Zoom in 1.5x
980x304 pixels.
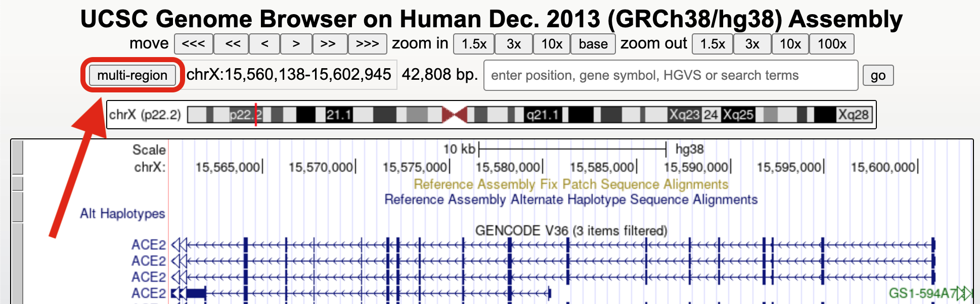tap(474, 44)
